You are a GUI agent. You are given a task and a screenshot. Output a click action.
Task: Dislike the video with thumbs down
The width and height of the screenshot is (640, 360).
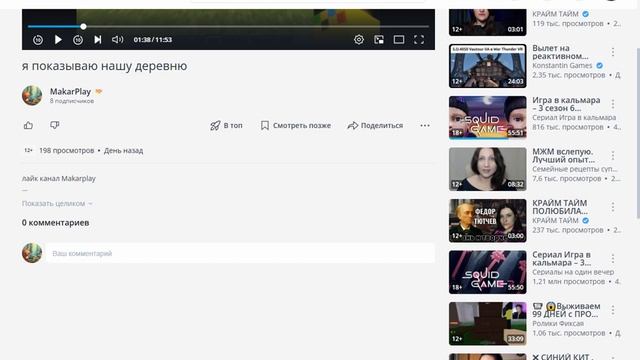tap(55, 125)
